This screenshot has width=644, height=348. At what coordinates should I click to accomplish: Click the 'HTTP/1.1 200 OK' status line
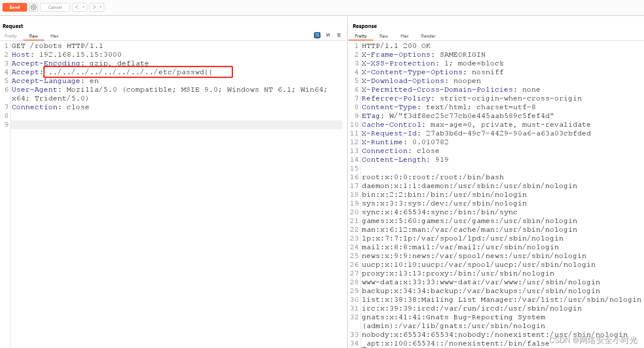pos(396,46)
